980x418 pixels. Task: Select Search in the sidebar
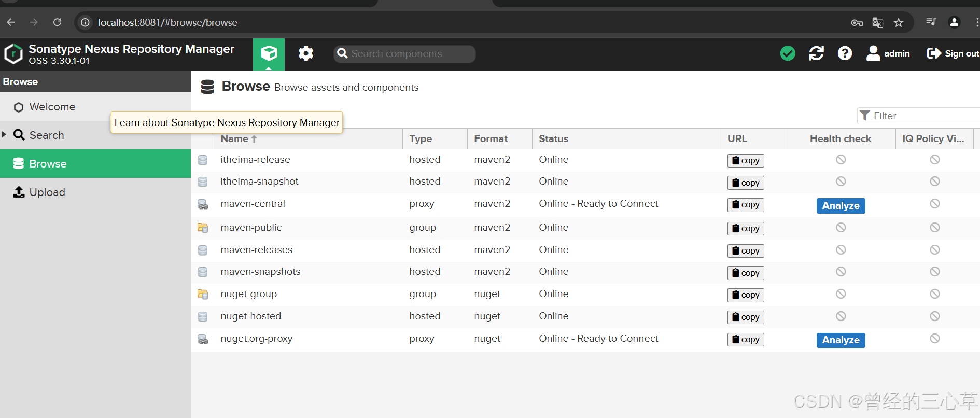click(x=95, y=135)
